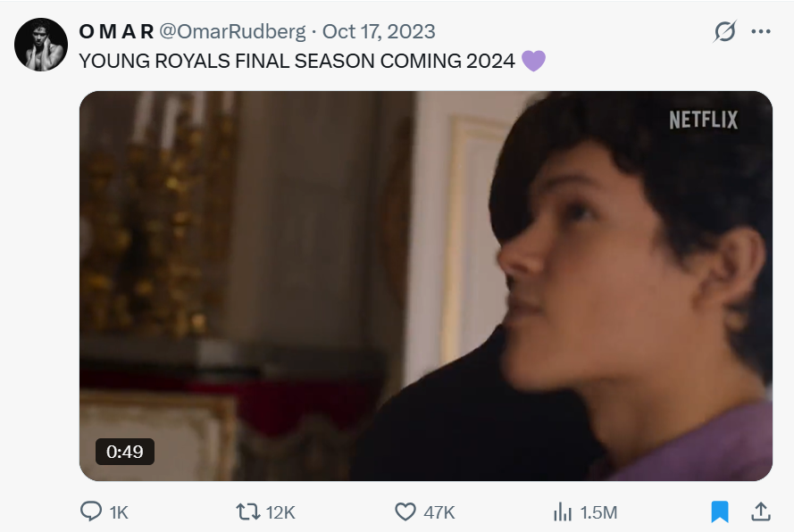Click the 1.5M views count
Screen dimensions: 794x532
click(x=598, y=512)
